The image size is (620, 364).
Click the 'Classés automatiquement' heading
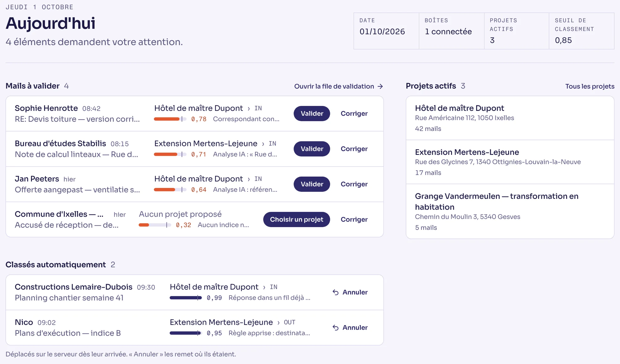click(56, 265)
